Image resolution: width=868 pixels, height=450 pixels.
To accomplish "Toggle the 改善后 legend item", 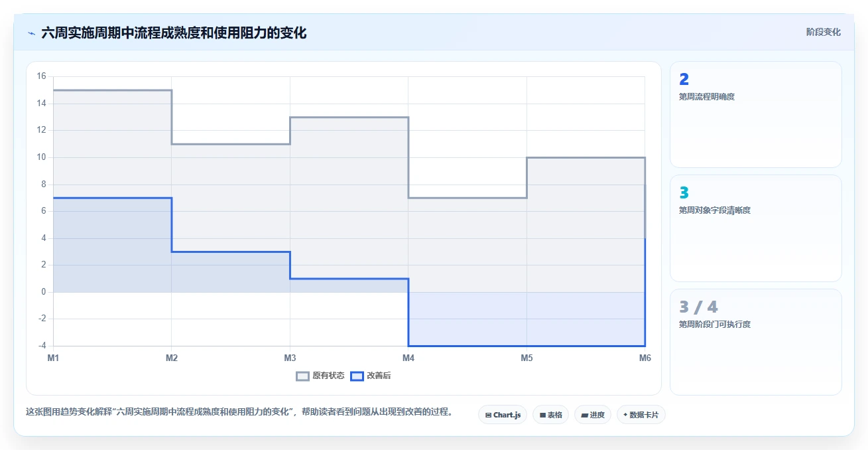I will (371, 376).
